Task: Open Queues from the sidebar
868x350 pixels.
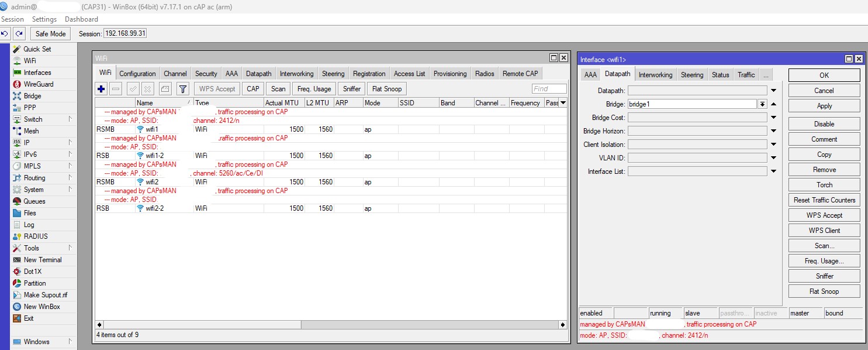Action: [x=34, y=201]
